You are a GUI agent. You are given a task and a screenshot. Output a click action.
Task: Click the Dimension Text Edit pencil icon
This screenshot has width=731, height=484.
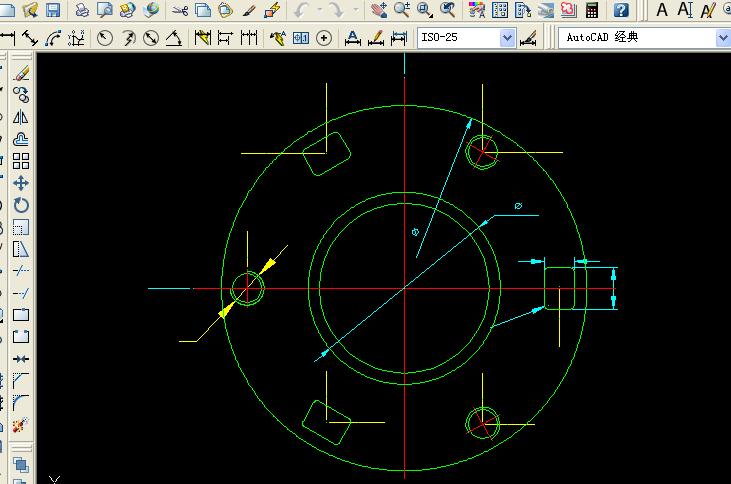click(376, 38)
